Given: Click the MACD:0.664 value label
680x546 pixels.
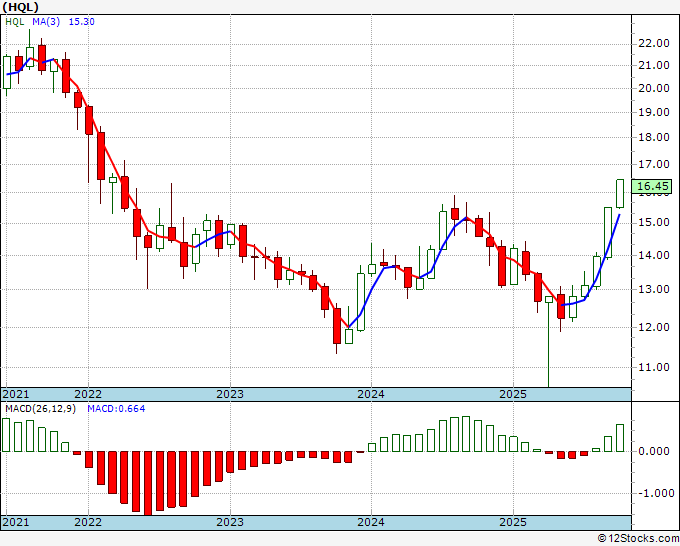Looking at the screenshot, I should tap(116, 409).
